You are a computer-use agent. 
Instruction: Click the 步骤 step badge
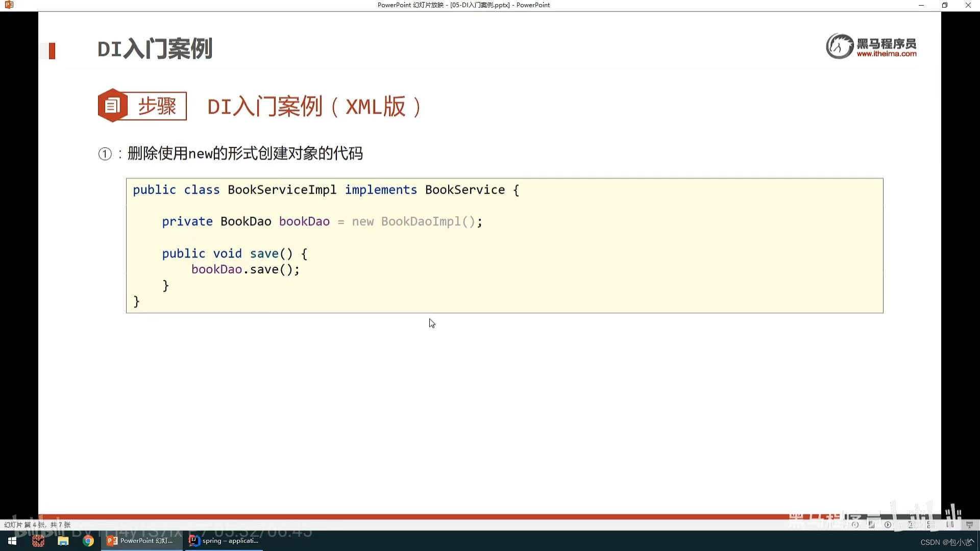pyautogui.click(x=142, y=106)
